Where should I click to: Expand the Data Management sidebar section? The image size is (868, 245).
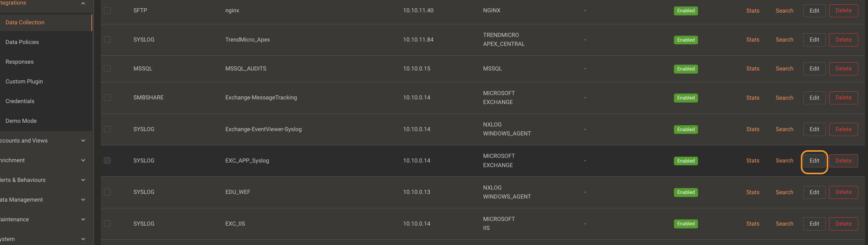(83, 199)
